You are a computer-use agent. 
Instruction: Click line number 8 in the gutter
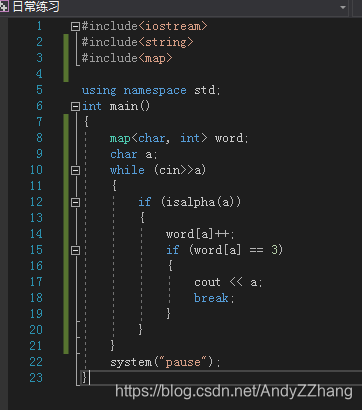(x=39, y=138)
